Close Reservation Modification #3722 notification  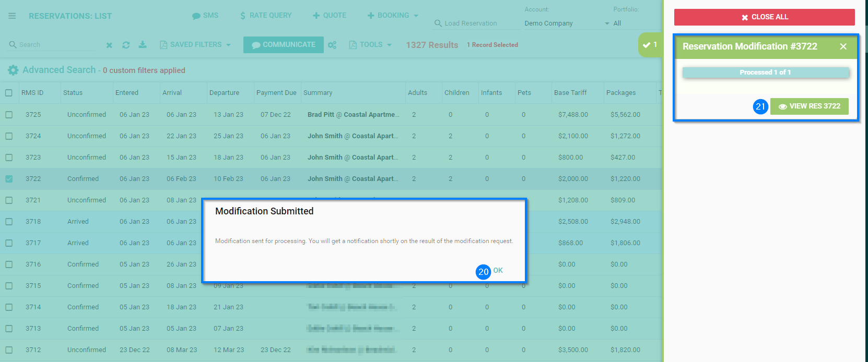pos(843,46)
